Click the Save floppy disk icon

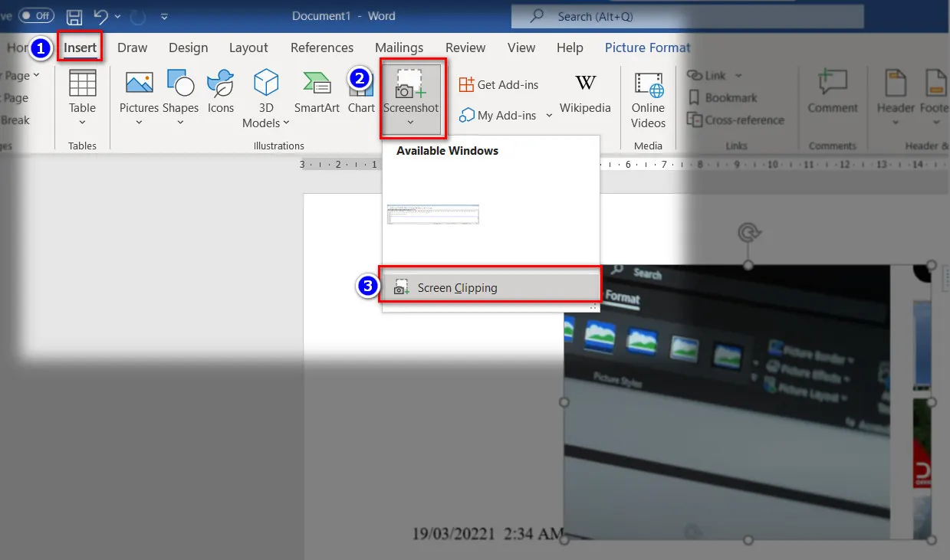(x=74, y=16)
